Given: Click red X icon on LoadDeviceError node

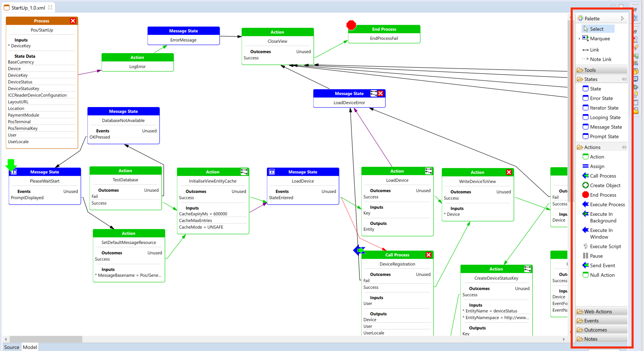Looking at the screenshot, I should [x=380, y=93].
